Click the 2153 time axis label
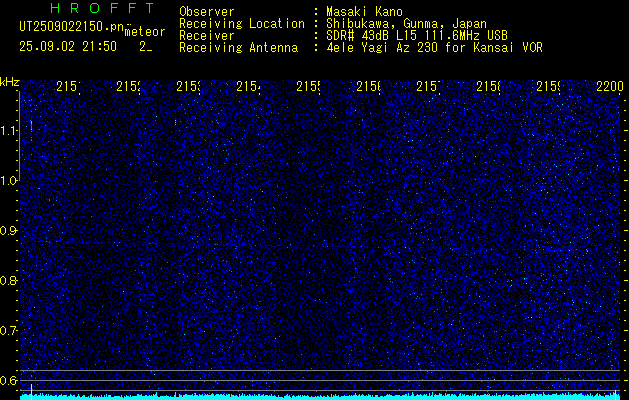 click(188, 86)
